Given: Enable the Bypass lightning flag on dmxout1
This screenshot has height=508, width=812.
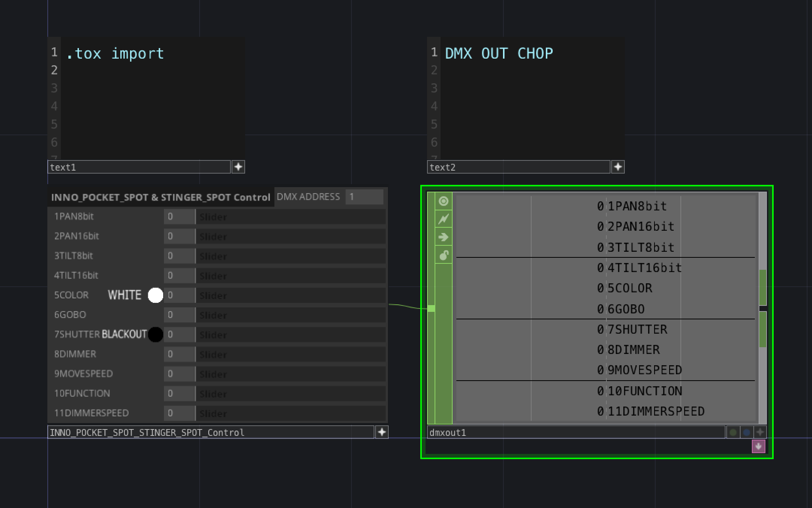Looking at the screenshot, I should [444, 219].
